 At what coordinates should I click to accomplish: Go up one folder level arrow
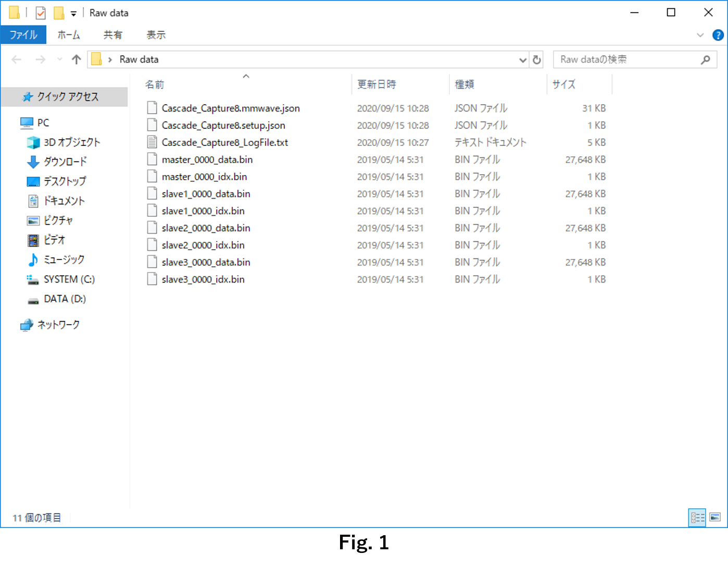pyautogui.click(x=77, y=59)
